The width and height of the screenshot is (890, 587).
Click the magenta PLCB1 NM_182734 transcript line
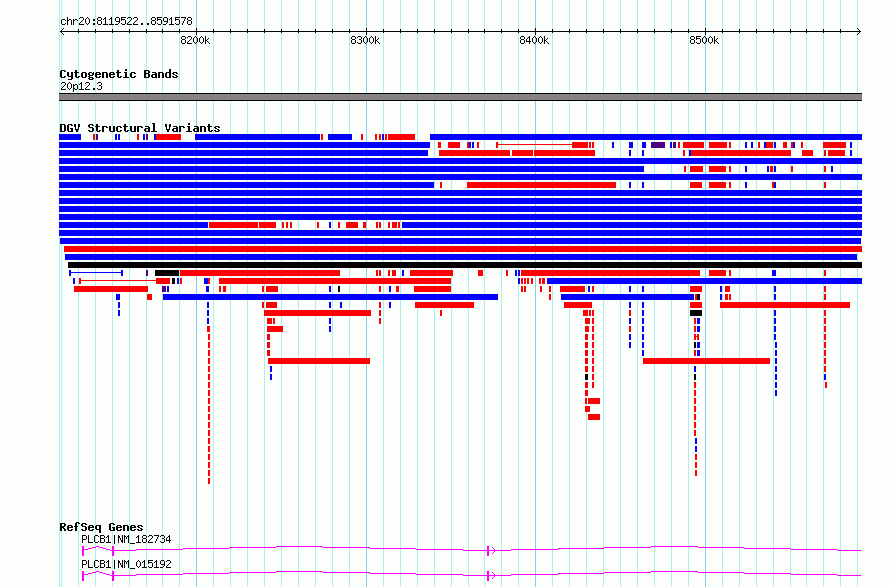(472, 550)
